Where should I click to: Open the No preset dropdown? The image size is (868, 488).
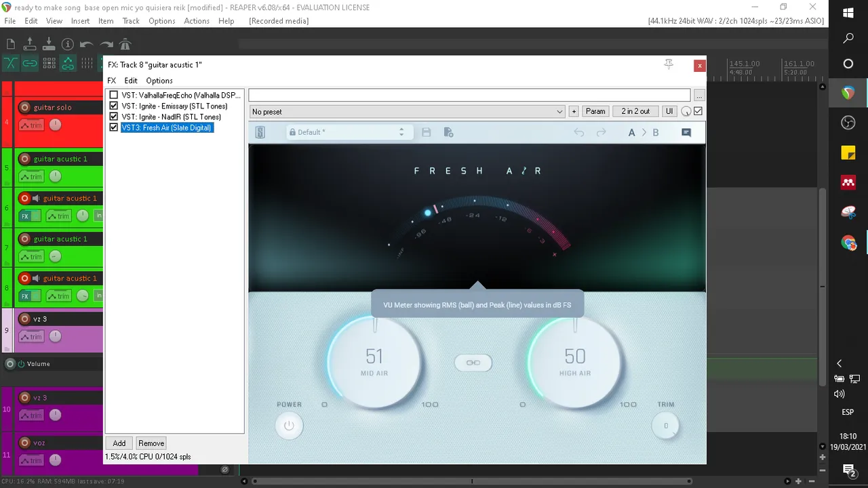pos(408,112)
